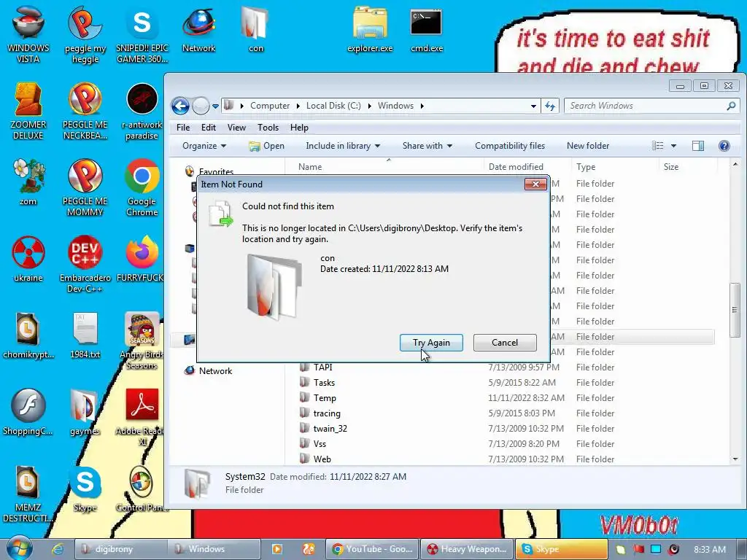Click Try Again in Item Not Found dialog
Viewport: 747px width, 560px height.
(x=431, y=343)
